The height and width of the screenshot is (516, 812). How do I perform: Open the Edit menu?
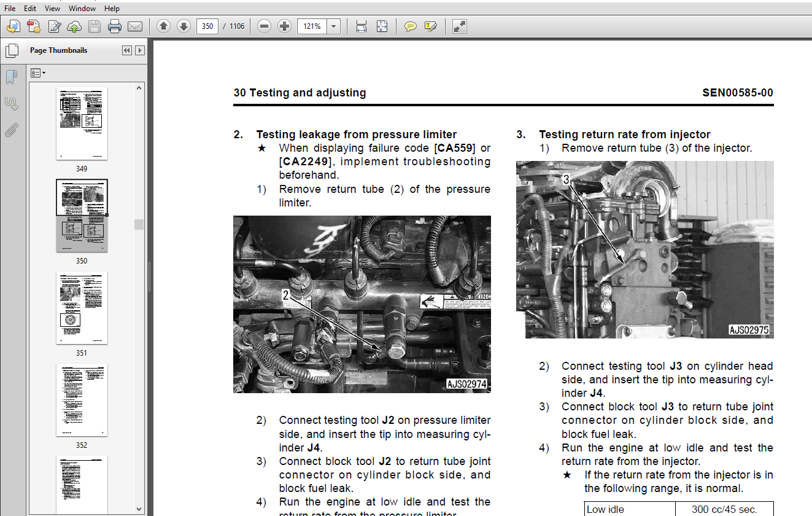click(x=29, y=9)
